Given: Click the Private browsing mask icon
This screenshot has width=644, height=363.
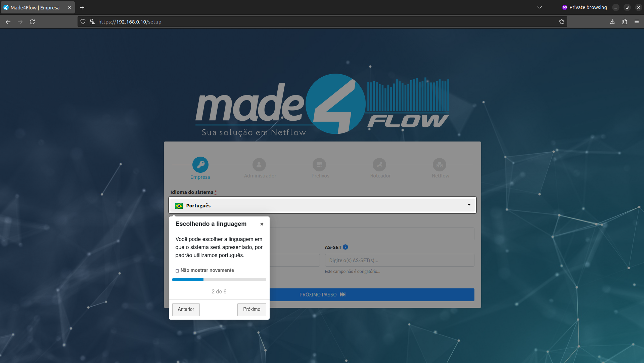Looking at the screenshot, I should pos(565,7).
